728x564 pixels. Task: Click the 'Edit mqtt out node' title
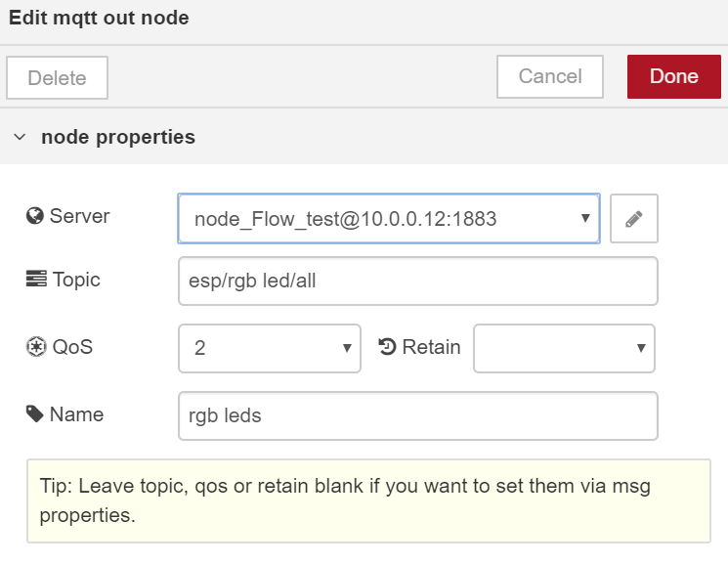tap(99, 19)
